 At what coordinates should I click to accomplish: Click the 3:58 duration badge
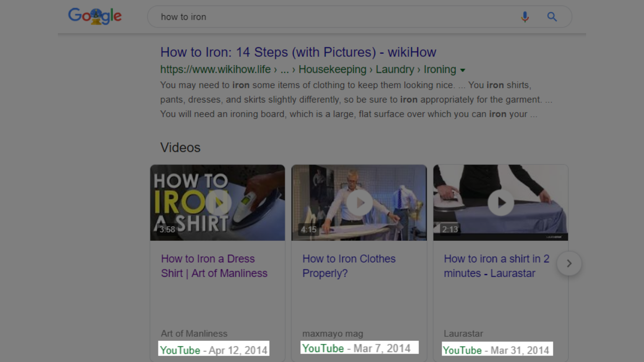(x=167, y=230)
